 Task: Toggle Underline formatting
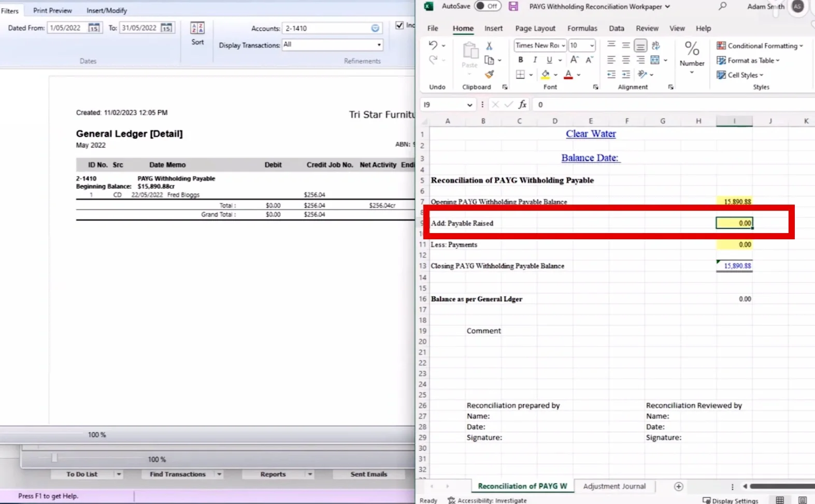[x=549, y=60]
